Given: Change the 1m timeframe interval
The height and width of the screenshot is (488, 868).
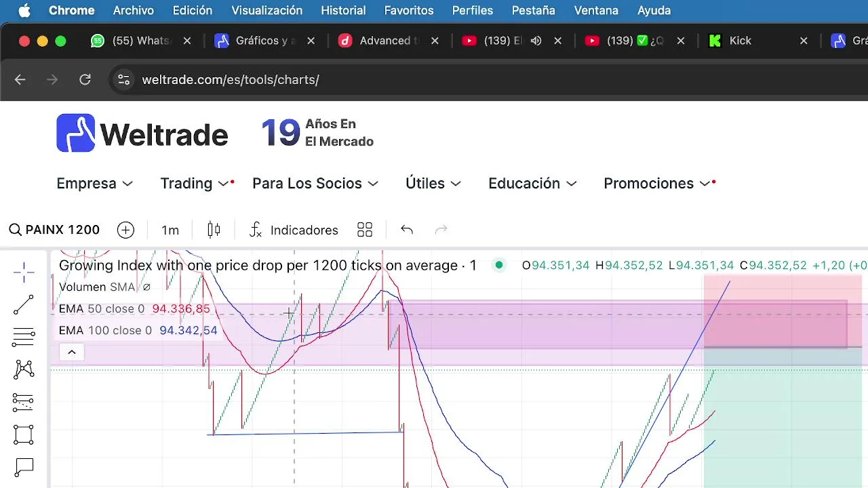Looking at the screenshot, I should [170, 230].
